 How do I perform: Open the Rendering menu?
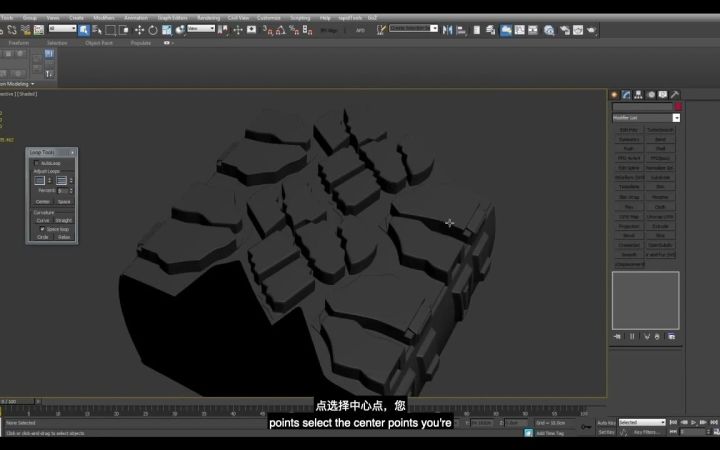(x=208, y=18)
